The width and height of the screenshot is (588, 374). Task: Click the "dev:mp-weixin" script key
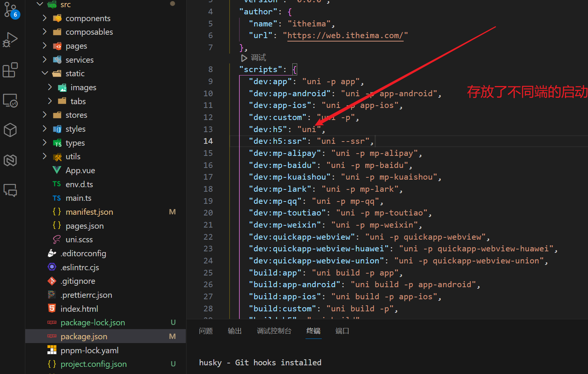click(x=285, y=225)
